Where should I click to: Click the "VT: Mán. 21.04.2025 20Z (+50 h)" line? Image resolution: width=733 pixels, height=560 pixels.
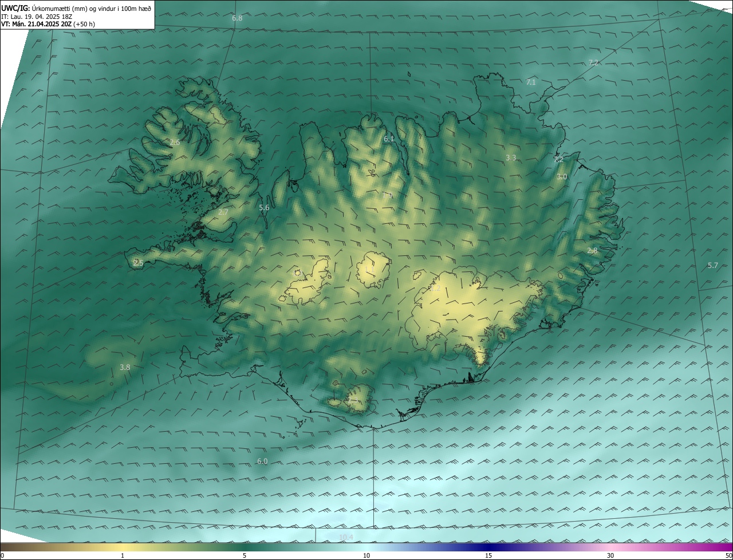(48, 24)
